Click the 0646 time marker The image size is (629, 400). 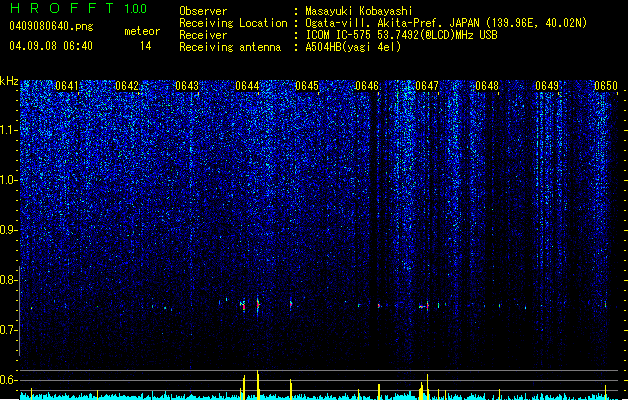pos(367,86)
